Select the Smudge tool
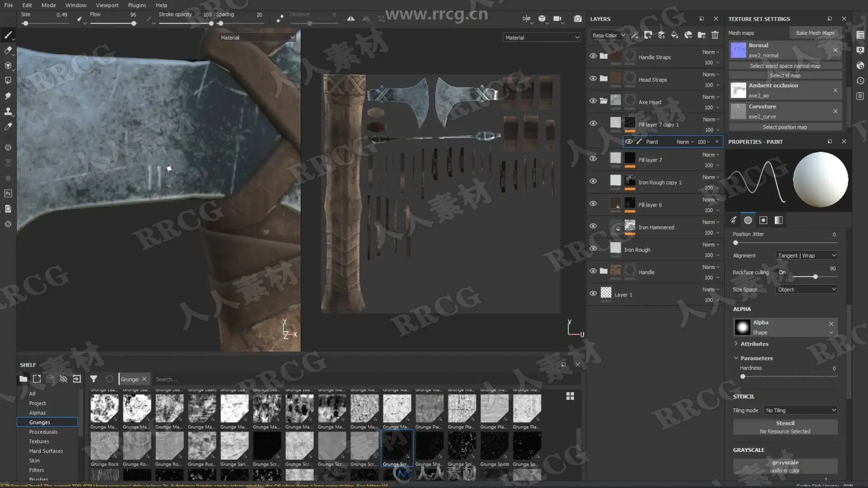This screenshot has width=868, height=488. 8,96
